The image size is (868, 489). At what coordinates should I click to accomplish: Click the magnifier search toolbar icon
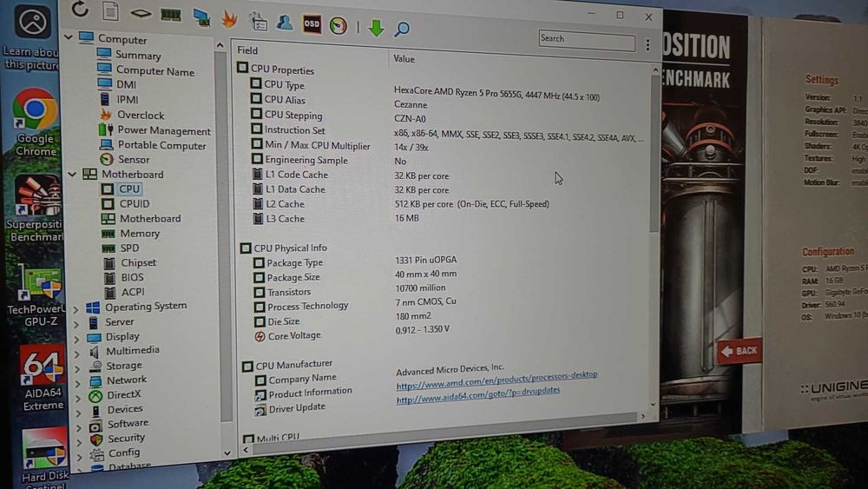[402, 29]
